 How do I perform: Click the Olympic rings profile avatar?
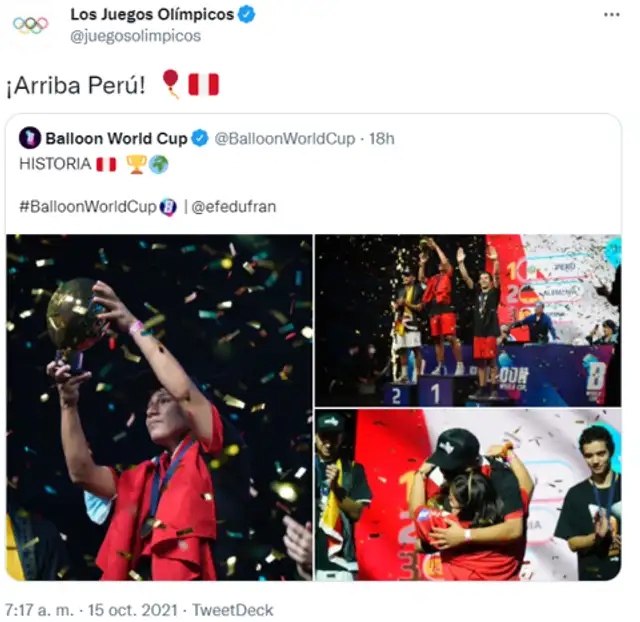[31, 25]
